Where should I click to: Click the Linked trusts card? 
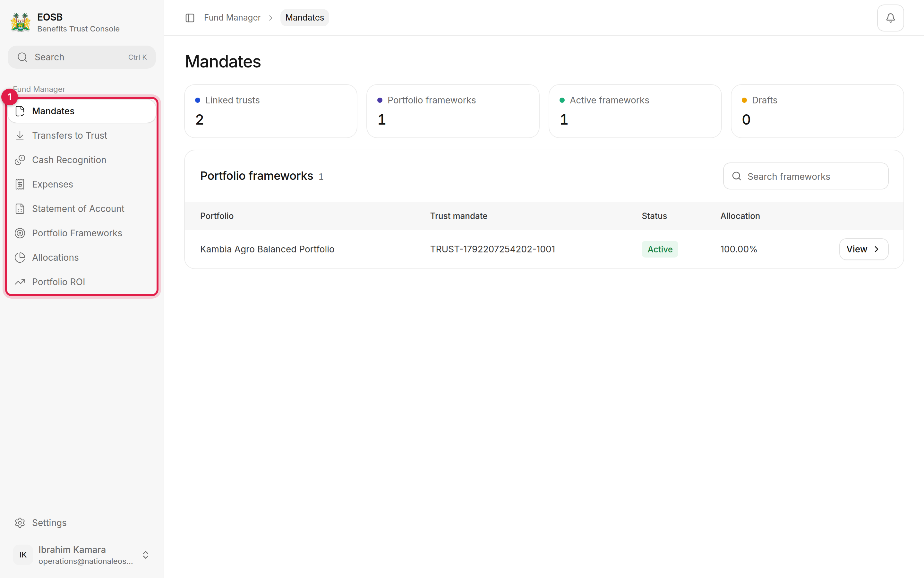(271, 111)
